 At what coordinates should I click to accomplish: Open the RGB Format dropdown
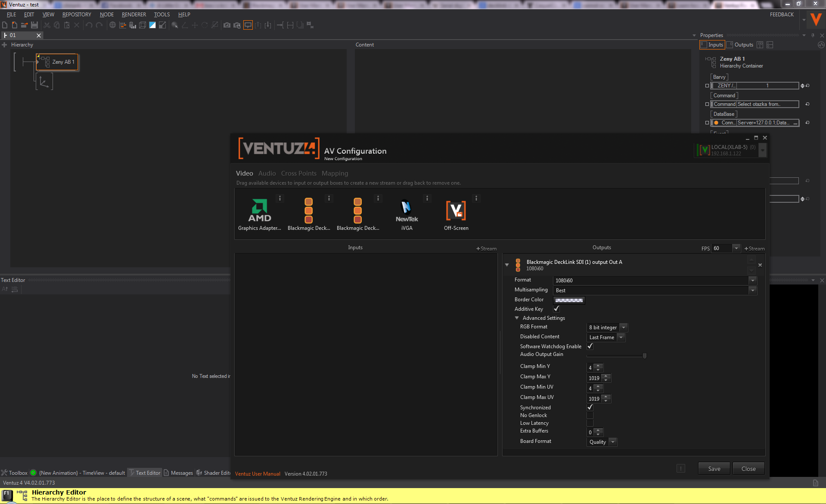624,328
